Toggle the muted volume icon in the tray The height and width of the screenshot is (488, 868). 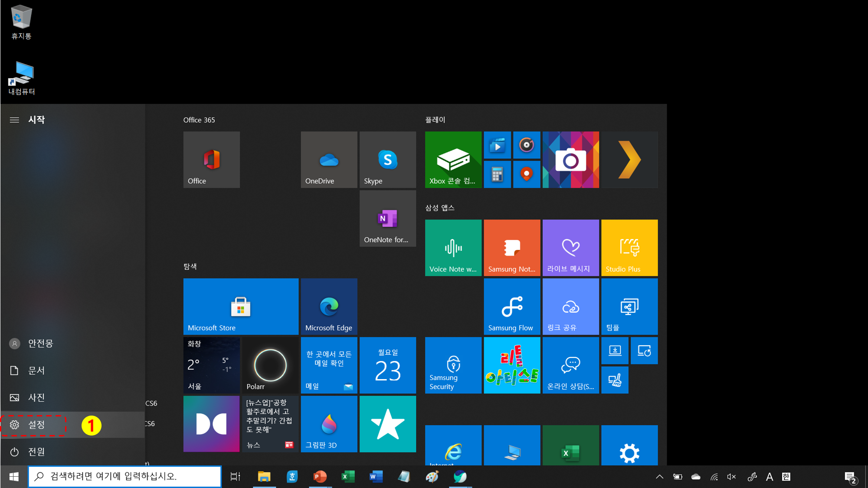(x=731, y=477)
